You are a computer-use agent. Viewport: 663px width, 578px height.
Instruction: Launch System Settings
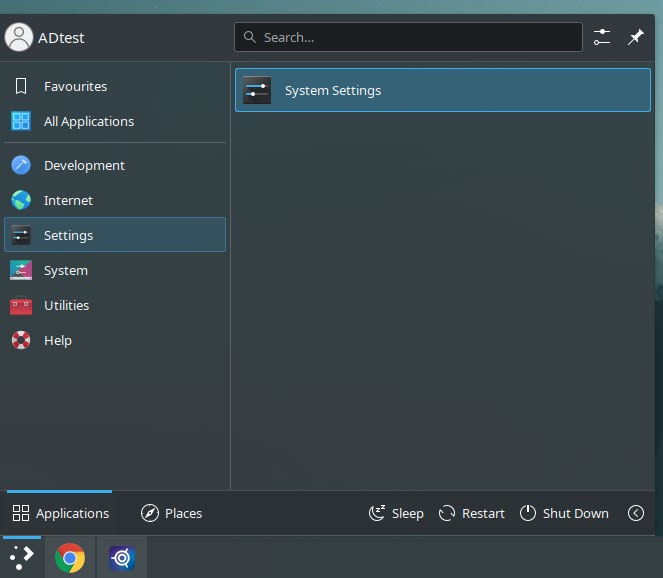pos(443,90)
